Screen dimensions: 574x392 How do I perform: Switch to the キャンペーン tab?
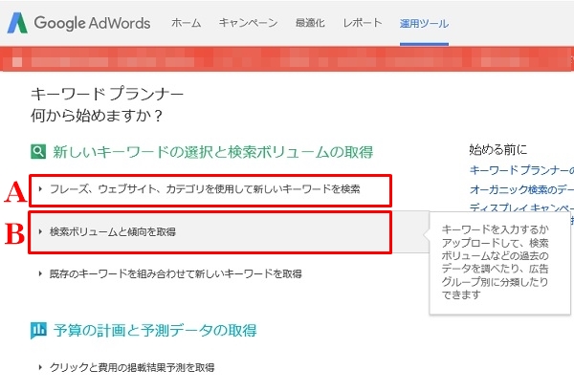pos(248,23)
